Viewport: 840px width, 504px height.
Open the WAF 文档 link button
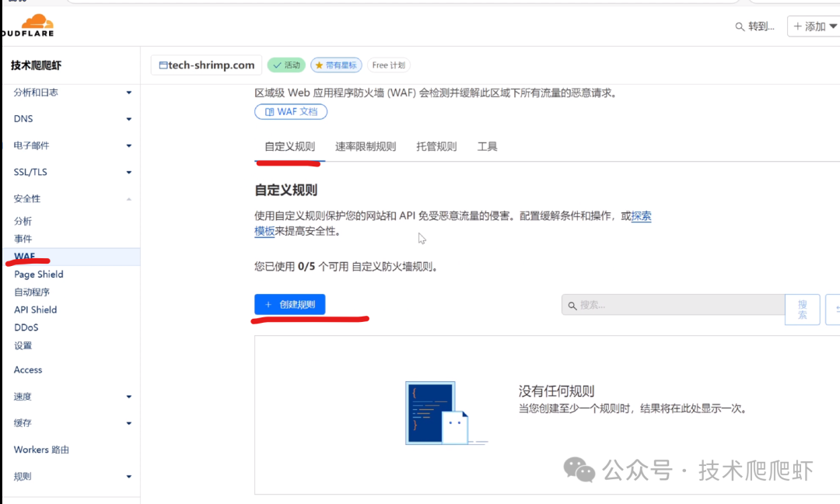[291, 111]
